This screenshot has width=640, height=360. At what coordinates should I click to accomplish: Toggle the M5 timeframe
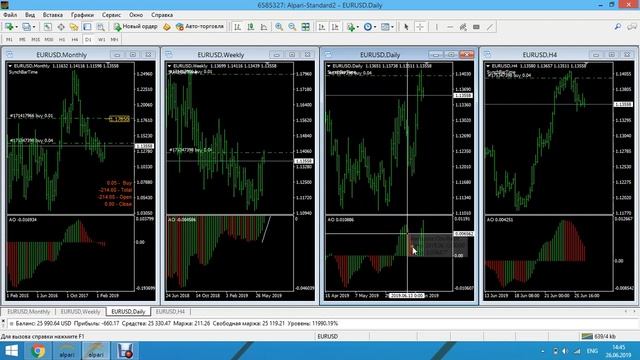(22, 40)
